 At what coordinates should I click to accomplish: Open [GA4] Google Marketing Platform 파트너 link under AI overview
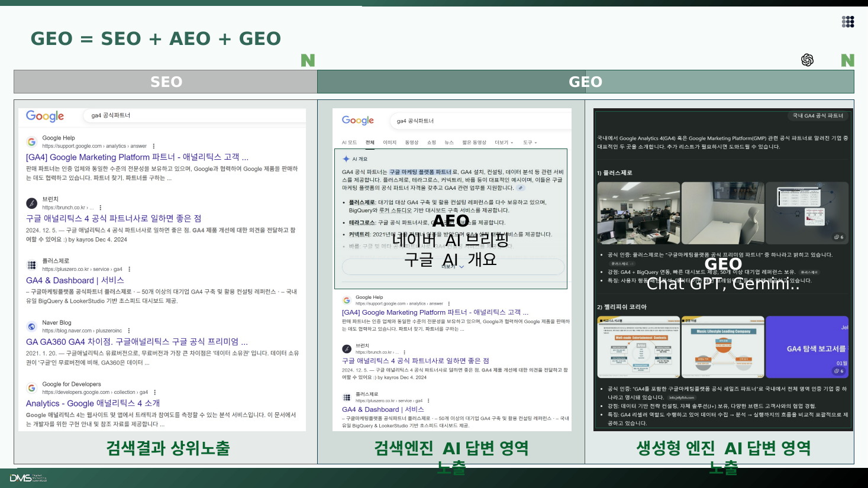pos(435,312)
